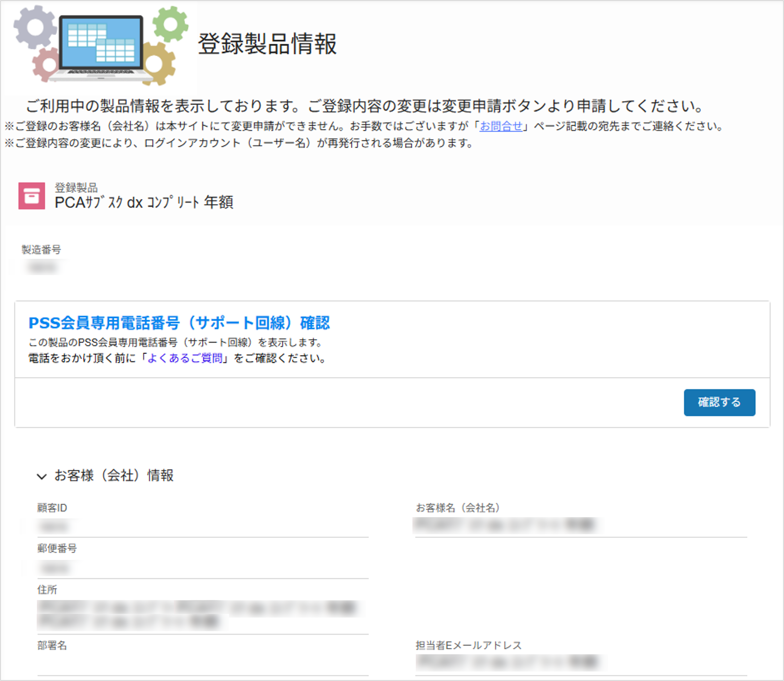Click the 住所 field label

coord(47,590)
